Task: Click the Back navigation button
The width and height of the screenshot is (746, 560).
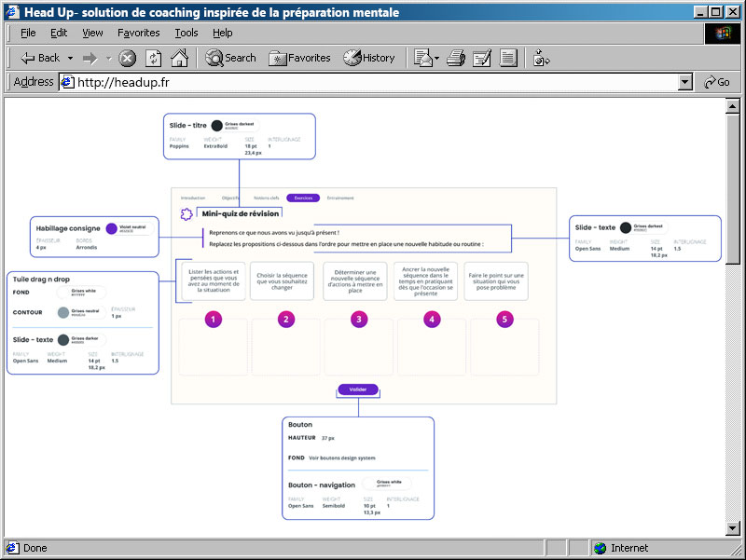Action: [39, 58]
